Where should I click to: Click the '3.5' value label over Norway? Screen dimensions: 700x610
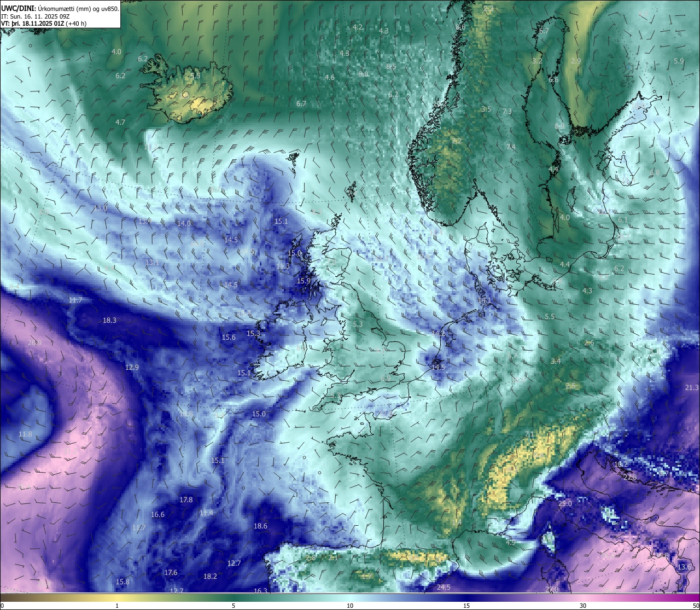(x=486, y=109)
